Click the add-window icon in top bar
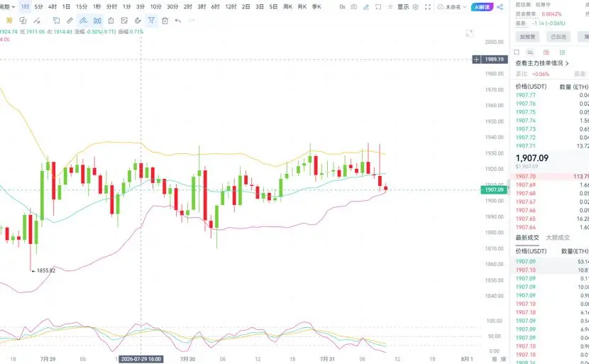Viewport: 589px width, 364px height. tap(378, 7)
